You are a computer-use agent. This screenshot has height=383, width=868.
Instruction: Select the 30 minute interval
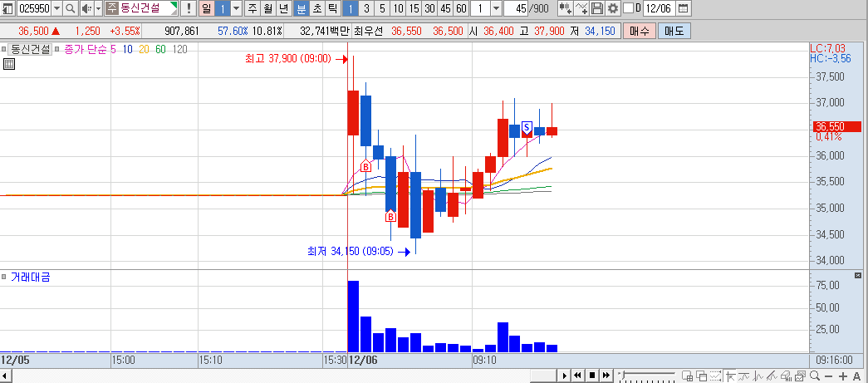coord(429,7)
